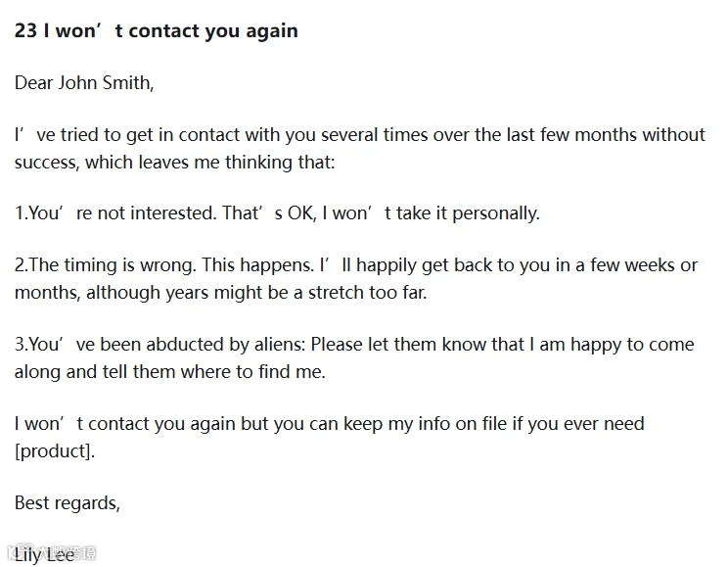Click the sentence beginning "I won't contact you again but"
This screenshot has width=728, height=567.
click(329, 438)
